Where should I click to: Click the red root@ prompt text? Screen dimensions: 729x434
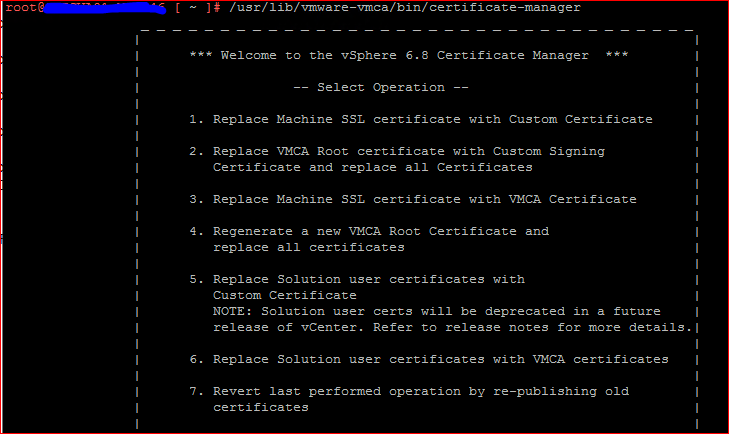coord(21,8)
